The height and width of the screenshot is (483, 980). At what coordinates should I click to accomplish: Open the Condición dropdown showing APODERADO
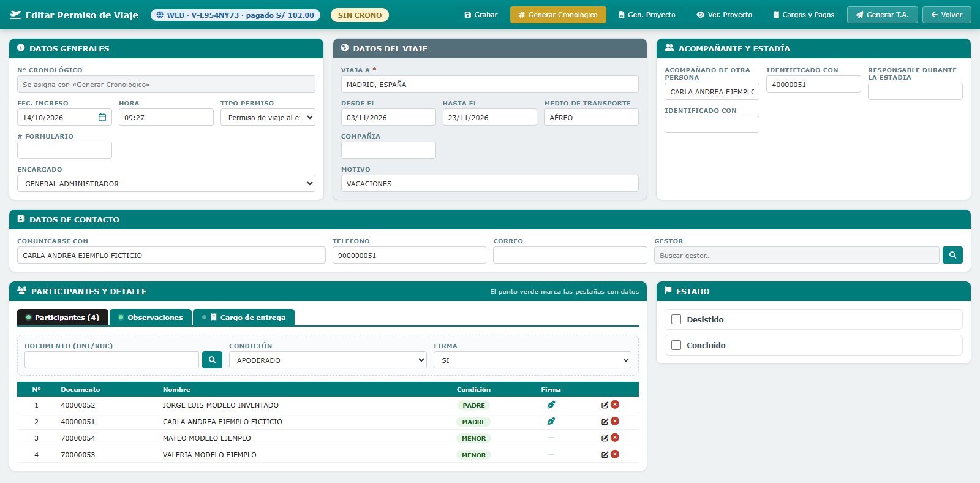point(328,360)
